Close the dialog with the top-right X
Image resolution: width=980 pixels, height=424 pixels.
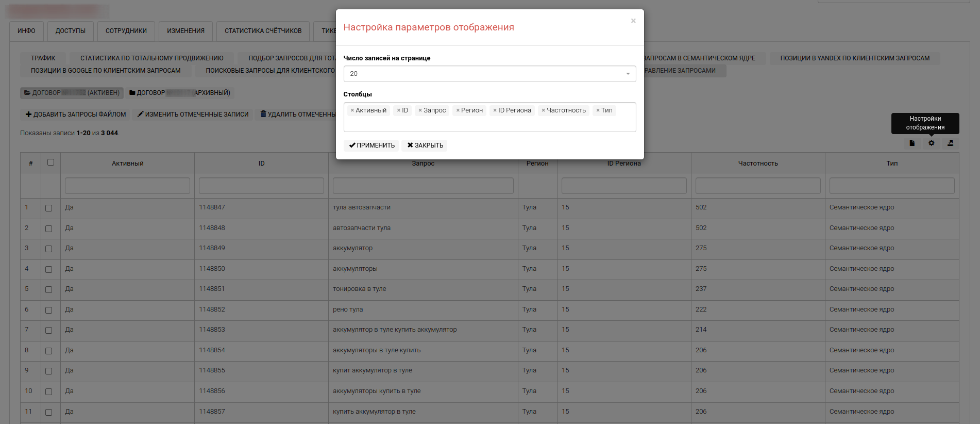tap(633, 21)
